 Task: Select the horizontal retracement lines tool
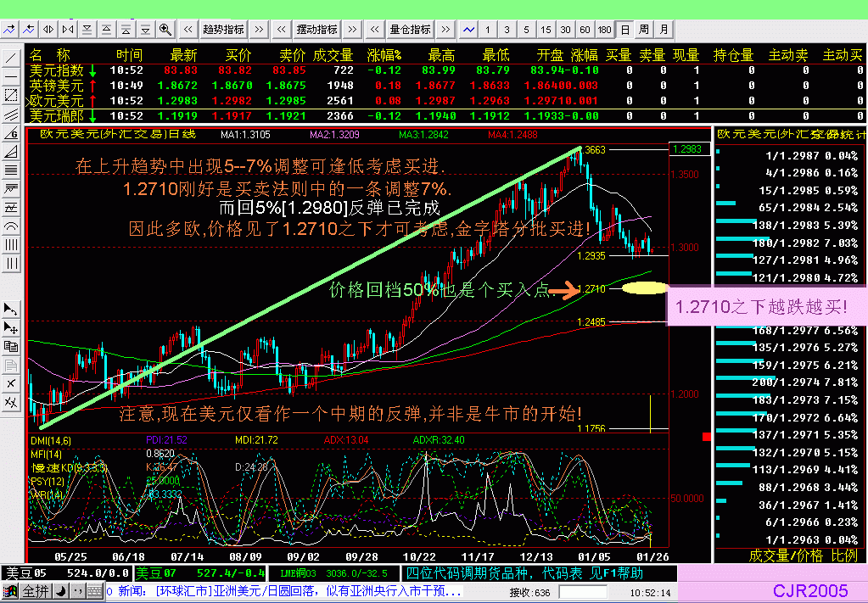[10, 170]
